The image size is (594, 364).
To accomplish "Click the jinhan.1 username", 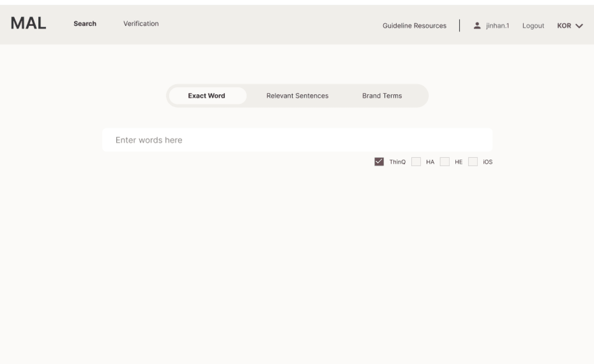I will click(497, 26).
